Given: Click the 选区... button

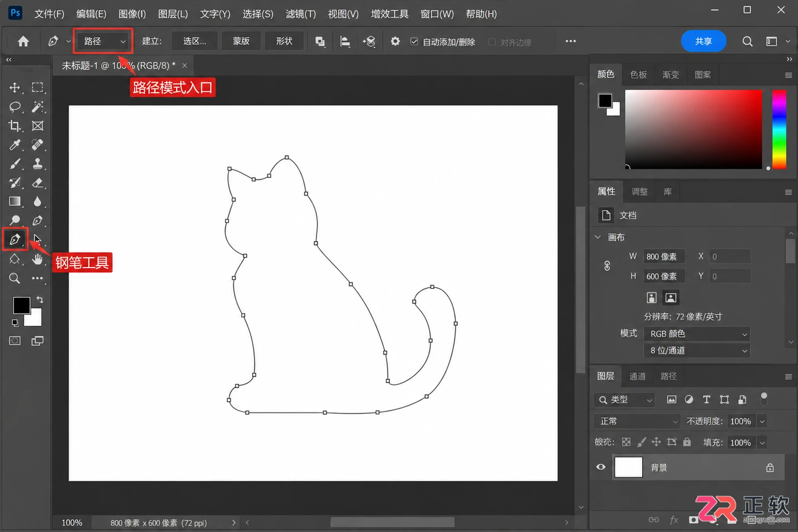Looking at the screenshot, I should (x=195, y=41).
